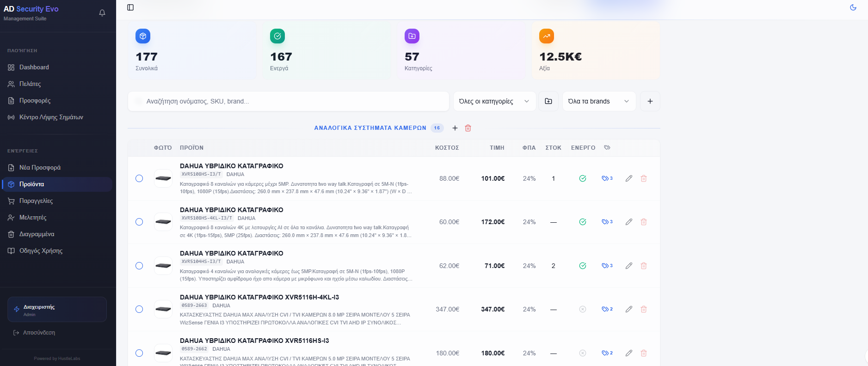The image size is (868, 366).
Task: Edit the XVR5108HS-4KL-I3/T product
Action: coord(629,222)
